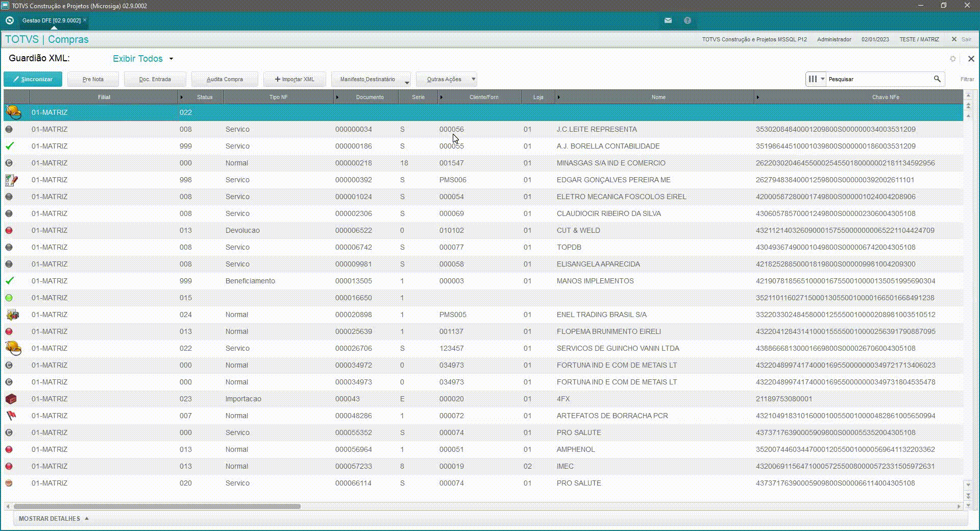Screen dimensions: 980x531
Task: Click the Importar XML button
Action: tap(295, 79)
